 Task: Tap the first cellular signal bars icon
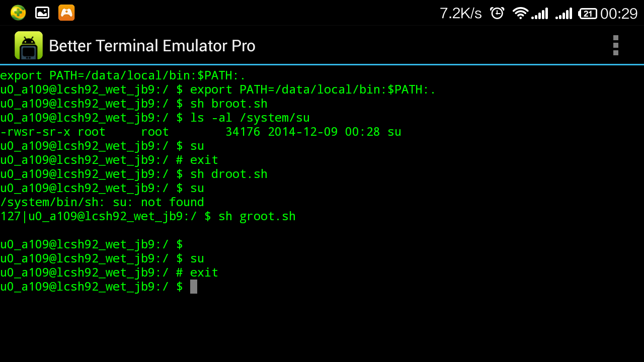pos(540,14)
